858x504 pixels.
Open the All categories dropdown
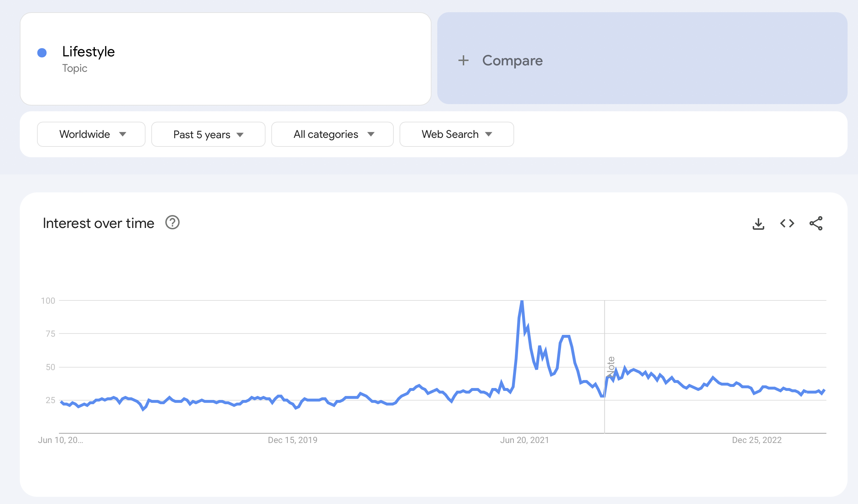click(x=332, y=135)
